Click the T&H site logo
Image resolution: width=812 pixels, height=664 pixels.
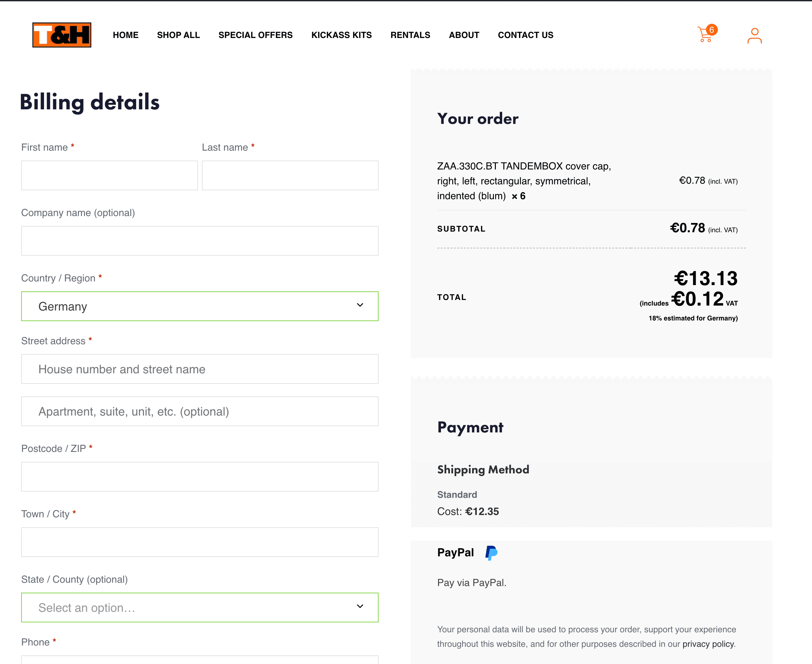(x=61, y=35)
